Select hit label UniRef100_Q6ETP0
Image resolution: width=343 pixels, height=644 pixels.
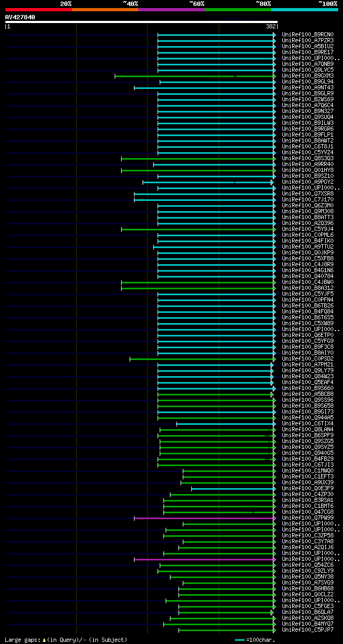(308, 335)
